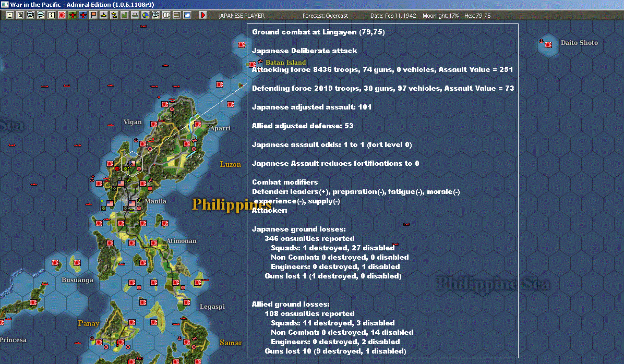Click 'Japanese Deliberate attack' line
This screenshot has height=364, width=624.
tap(305, 51)
